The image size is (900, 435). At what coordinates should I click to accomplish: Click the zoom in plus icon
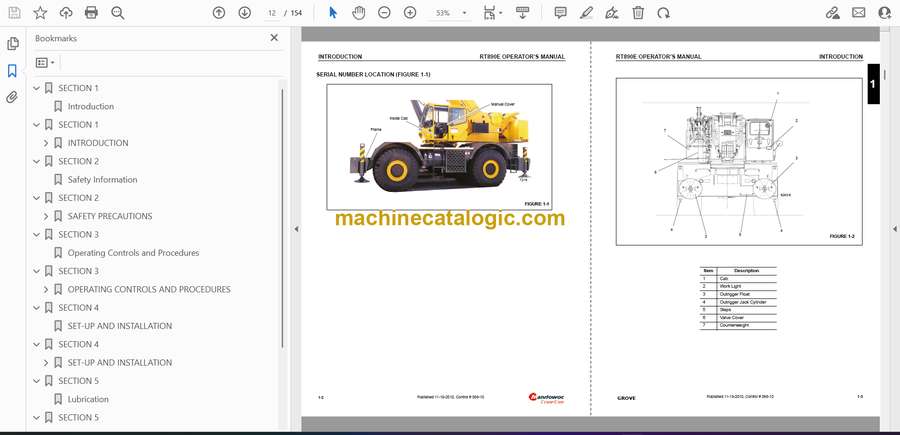coord(410,13)
